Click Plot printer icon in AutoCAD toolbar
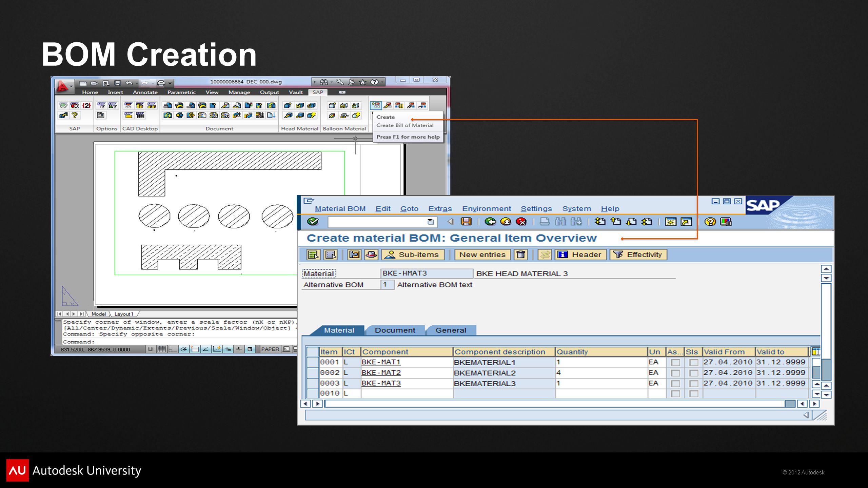868x488 pixels. point(161,83)
